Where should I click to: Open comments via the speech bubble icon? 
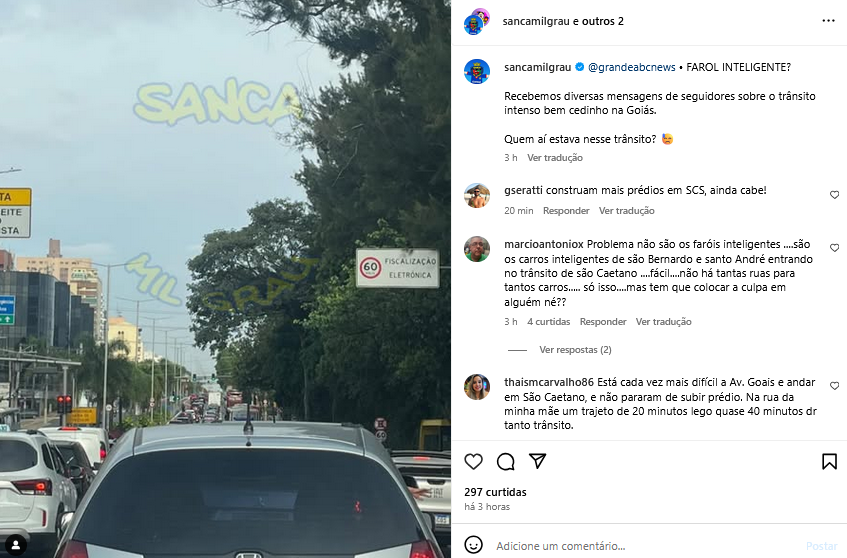click(x=506, y=462)
